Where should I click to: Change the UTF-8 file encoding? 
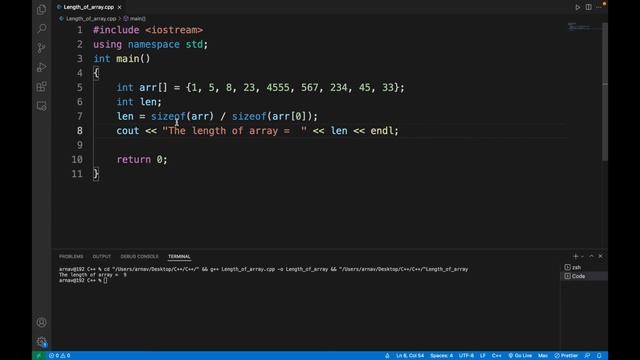click(x=467, y=356)
